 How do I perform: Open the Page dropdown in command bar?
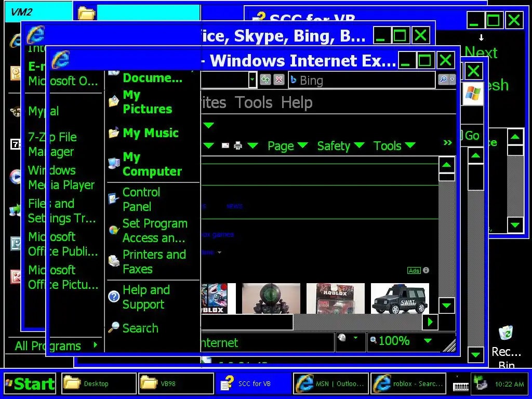pos(287,146)
